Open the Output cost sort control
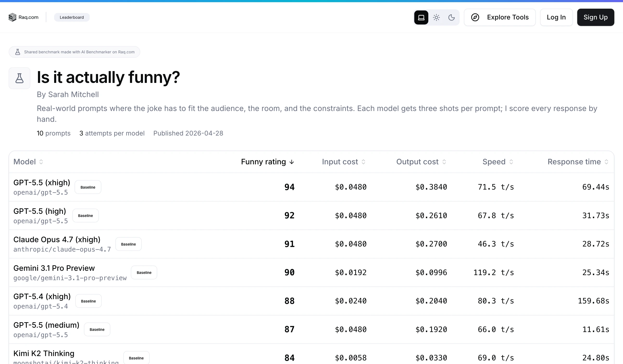 [444, 162]
